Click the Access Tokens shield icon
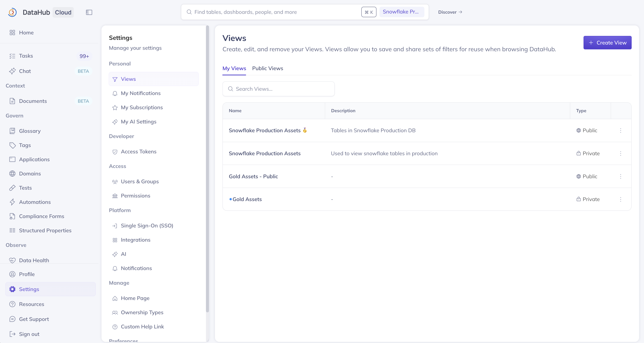 click(115, 152)
